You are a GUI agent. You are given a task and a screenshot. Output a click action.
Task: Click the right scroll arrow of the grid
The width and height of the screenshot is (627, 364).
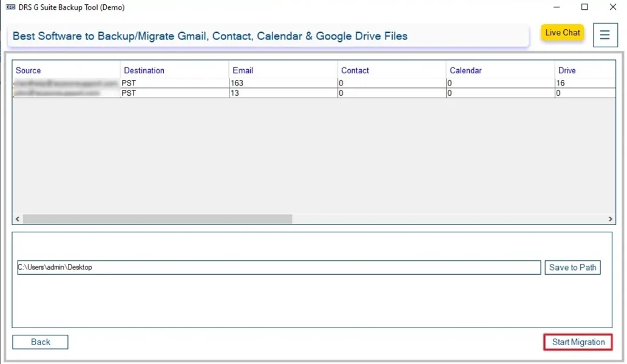tap(611, 219)
